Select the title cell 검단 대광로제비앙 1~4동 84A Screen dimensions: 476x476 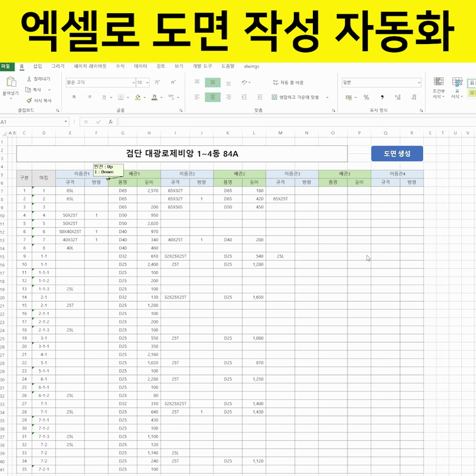coord(181,154)
